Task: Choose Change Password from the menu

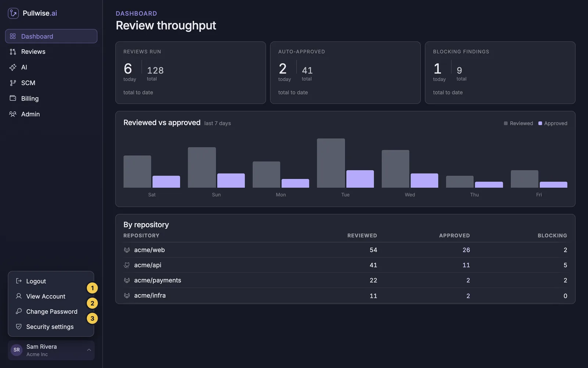Action: (x=51, y=312)
